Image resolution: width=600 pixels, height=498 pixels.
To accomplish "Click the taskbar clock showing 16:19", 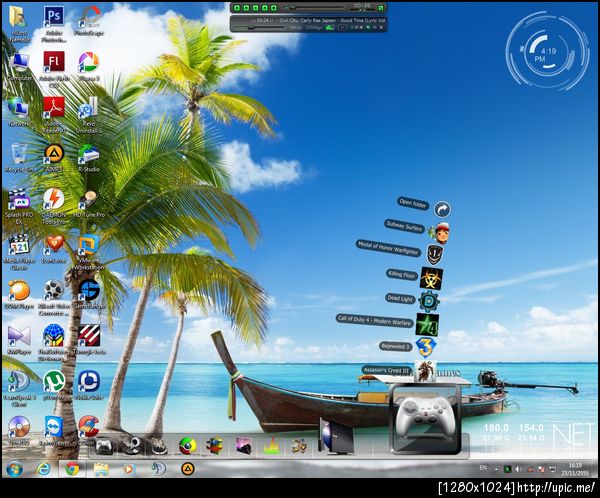I will (575, 469).
